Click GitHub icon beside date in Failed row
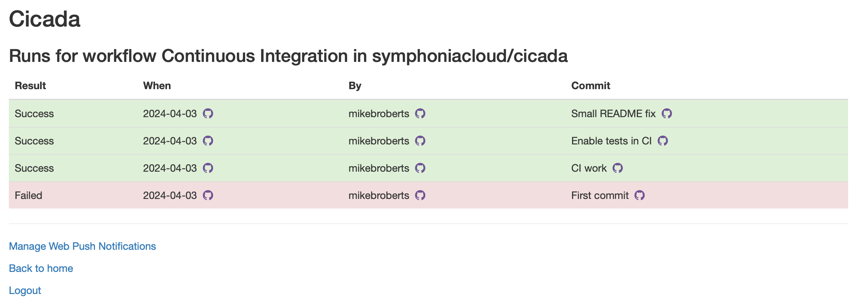 pos(208,195)
